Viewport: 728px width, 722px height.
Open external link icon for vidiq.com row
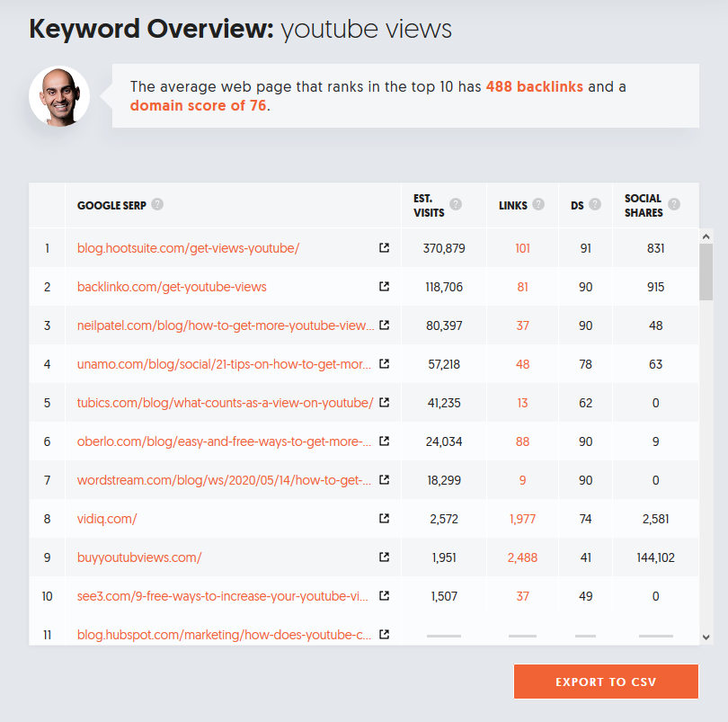coord(384,518)
